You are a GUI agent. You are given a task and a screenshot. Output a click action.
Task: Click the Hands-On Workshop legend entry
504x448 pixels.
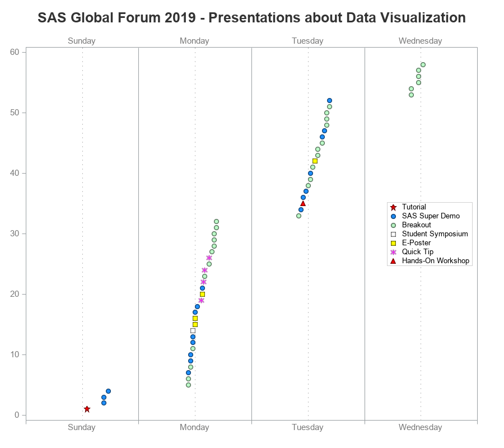(430, 260)
